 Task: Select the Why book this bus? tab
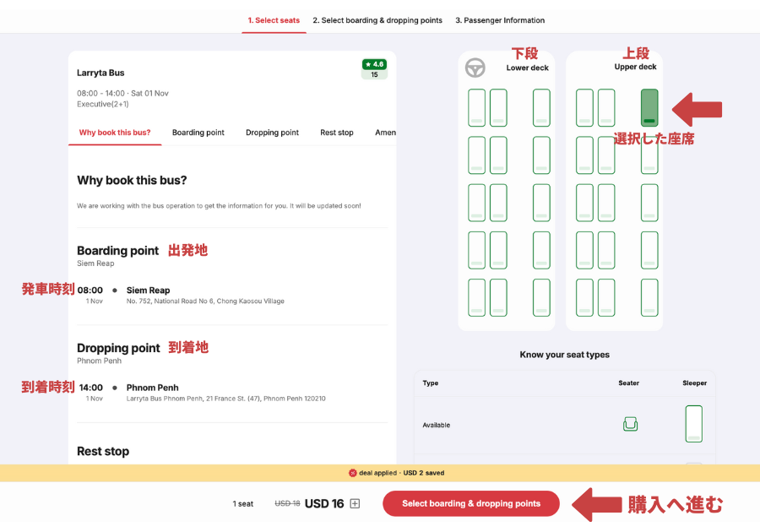click(115, 133)
